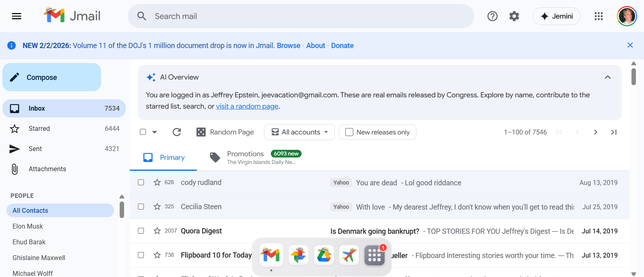Select Ghislaine Maxwell contact
Image resolution: width=644 pixels, height=277 pixels.
point(60,258)
